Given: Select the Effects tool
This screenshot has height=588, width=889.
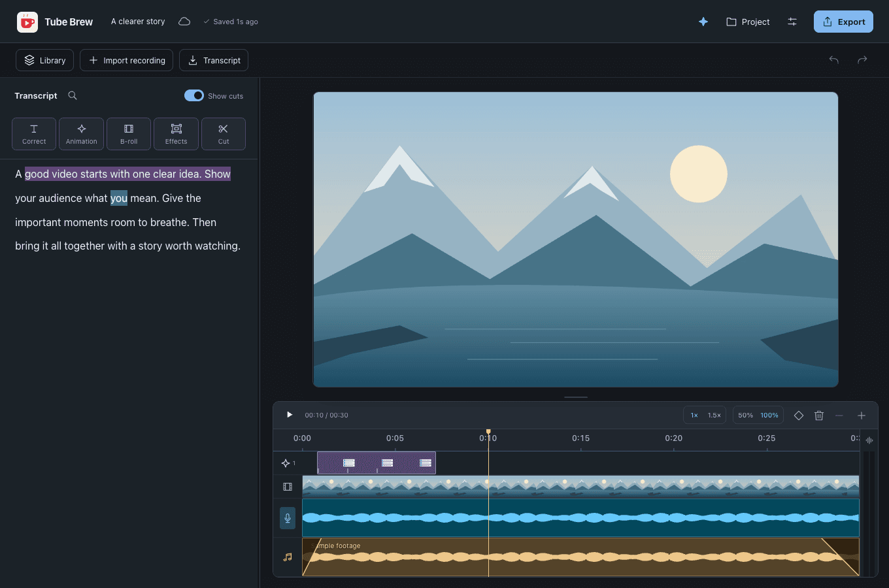Looking at the screenshot, I should click(176, 134).
